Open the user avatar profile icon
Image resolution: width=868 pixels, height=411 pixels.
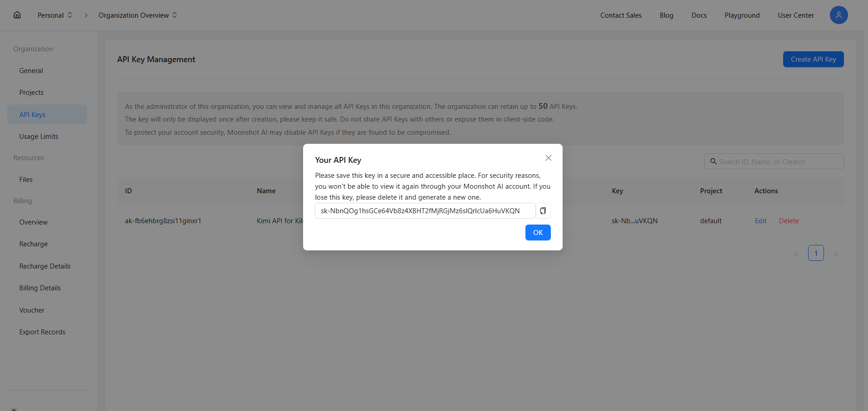click(839, 15)
